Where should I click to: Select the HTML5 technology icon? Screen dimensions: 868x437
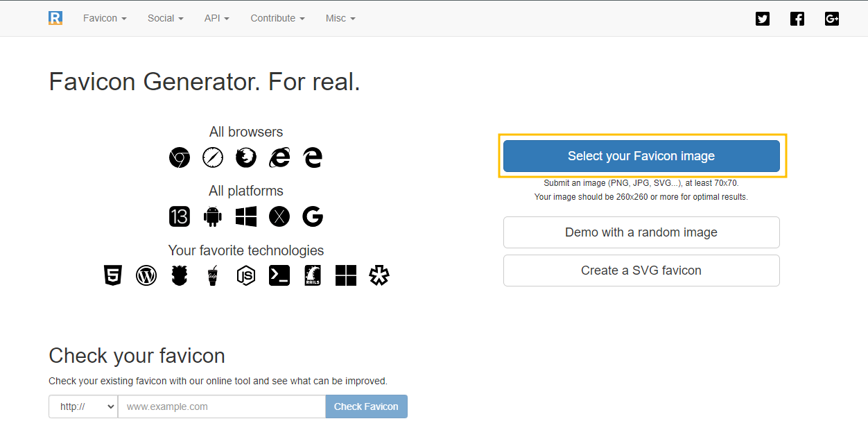(112, 275)
